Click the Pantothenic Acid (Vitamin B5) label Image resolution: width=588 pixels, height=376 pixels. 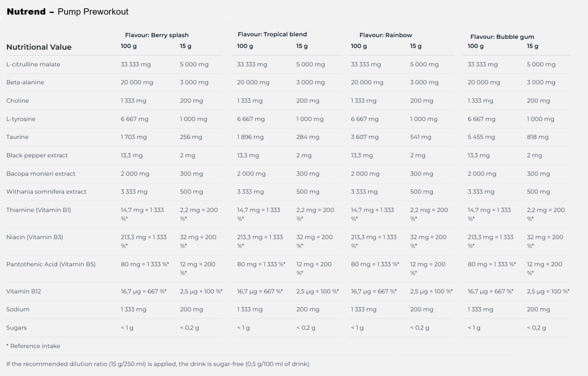[x=51, y=264]
